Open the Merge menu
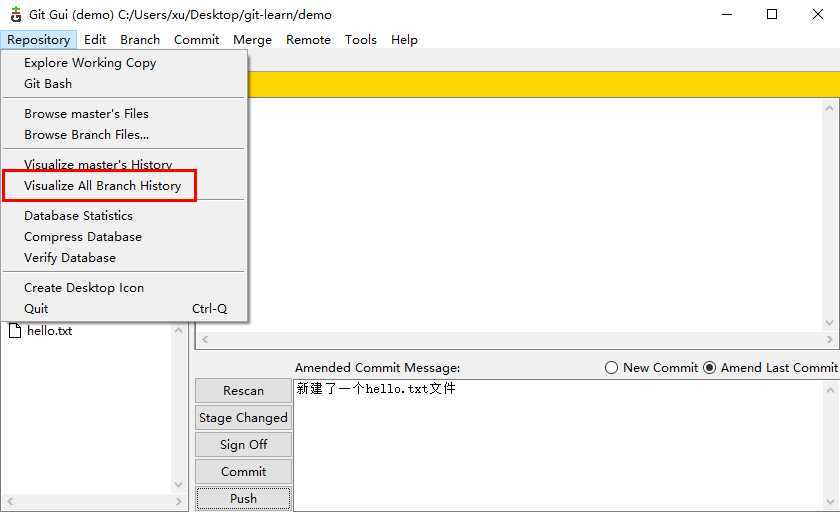The height and width of the screenshot is (512, 840). click(x=252, y=40)
